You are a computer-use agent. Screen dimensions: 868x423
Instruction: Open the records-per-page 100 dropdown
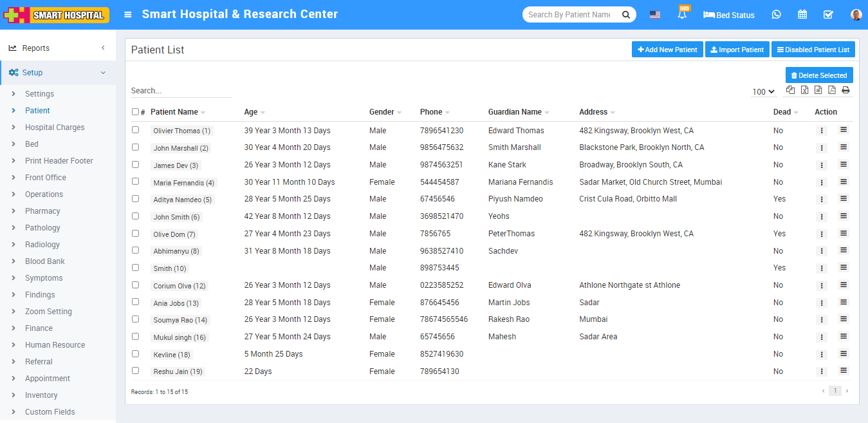click(764, 92)
